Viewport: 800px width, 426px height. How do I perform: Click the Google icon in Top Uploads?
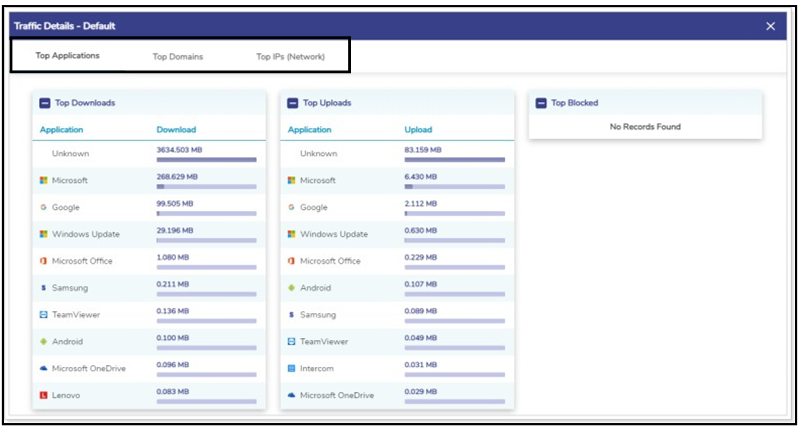(x=291, y=208)
